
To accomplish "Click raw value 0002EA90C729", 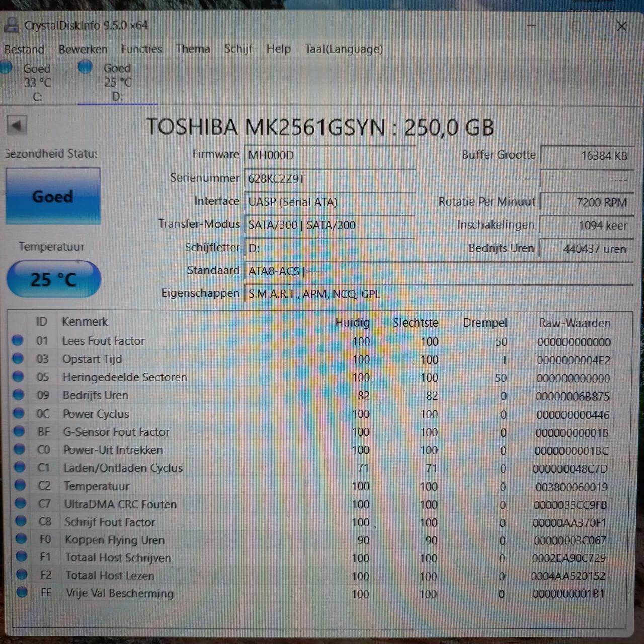I will pyautogui.click(x=569, y=558).
